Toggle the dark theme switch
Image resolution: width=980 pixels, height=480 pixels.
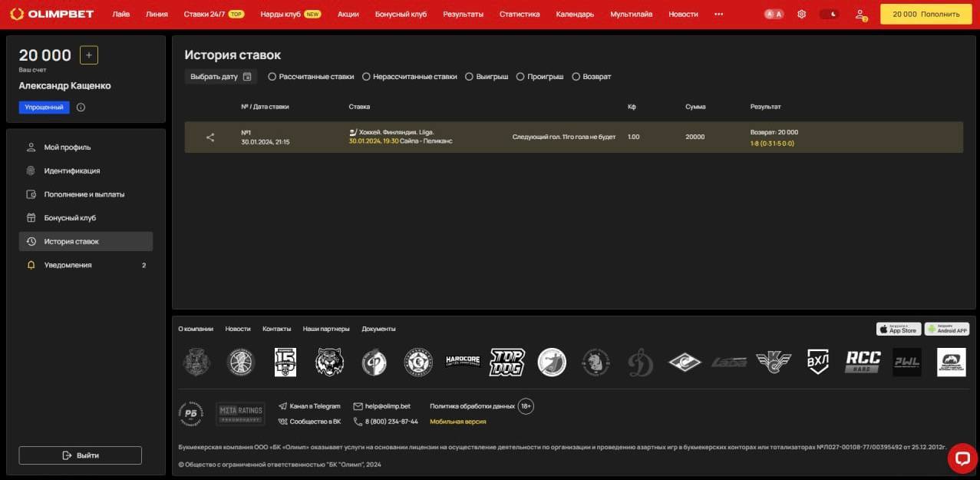pyautogui.click(x=829, y=14)
